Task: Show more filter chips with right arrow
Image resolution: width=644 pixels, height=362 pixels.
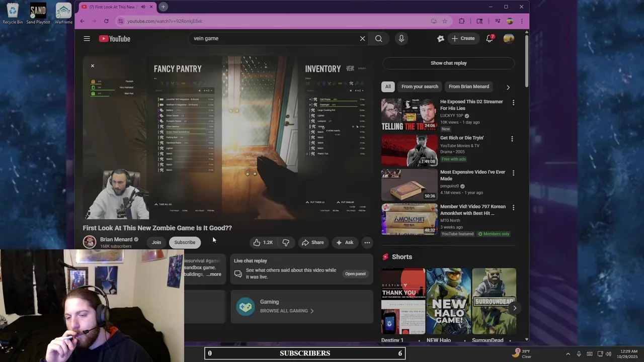Action: [508, 87]
